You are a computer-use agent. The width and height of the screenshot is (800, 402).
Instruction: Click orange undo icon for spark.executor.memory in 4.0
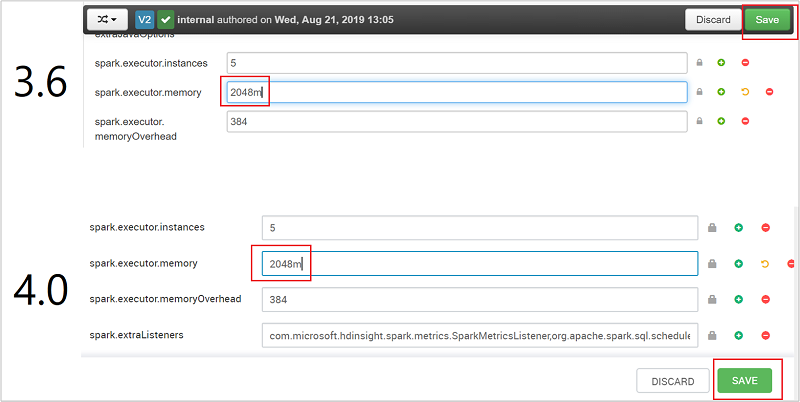[x=765, y=264]
